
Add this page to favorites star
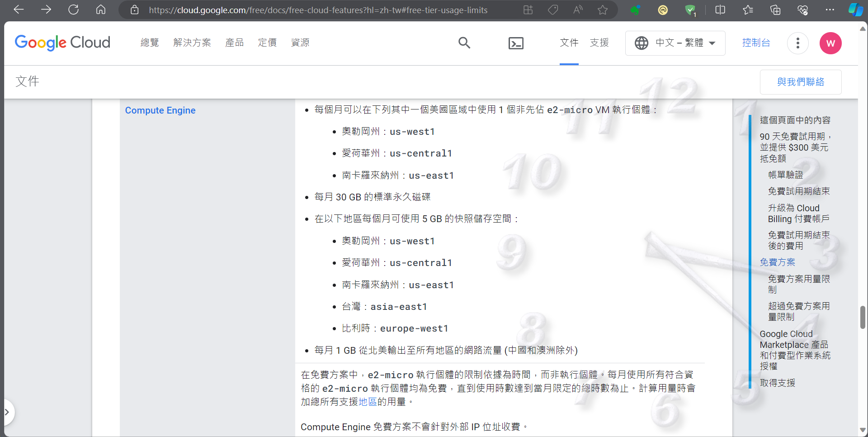pyautogui.click(x=603, y=9)
